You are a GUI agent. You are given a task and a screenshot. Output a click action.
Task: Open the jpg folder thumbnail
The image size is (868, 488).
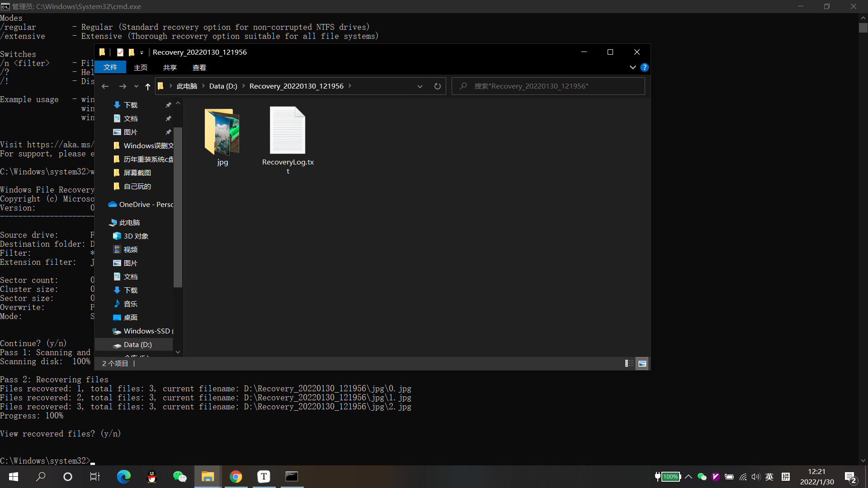click(x=222, y=132)
